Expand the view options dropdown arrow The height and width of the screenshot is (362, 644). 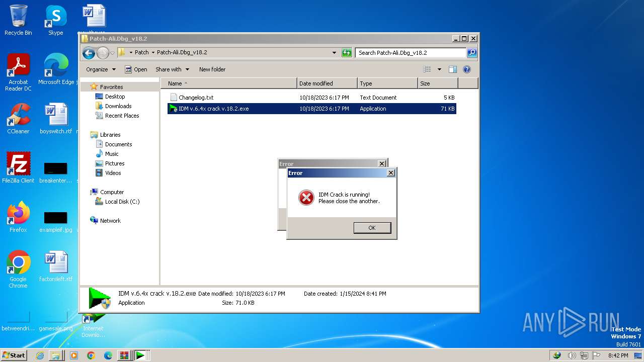(439, 69)
